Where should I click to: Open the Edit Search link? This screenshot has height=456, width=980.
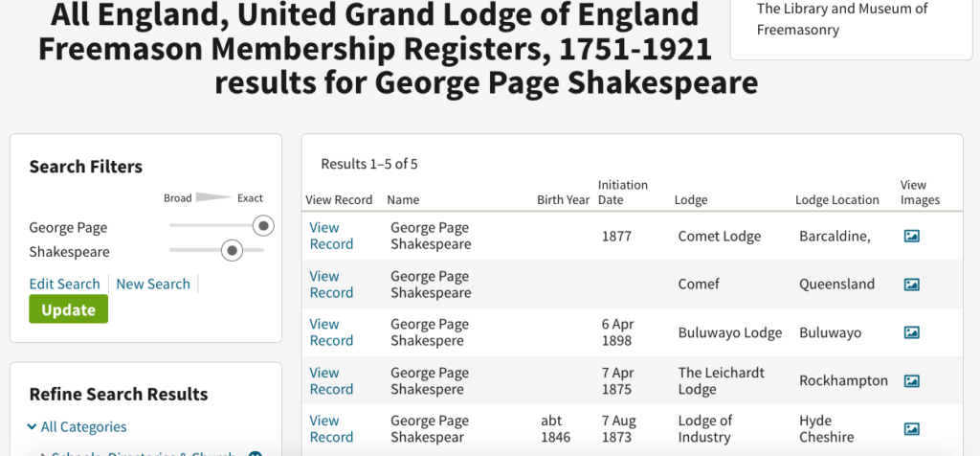64,284
